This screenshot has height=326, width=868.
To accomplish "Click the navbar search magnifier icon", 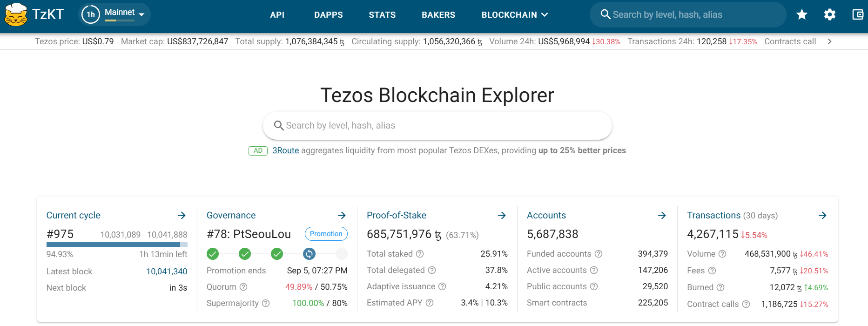I will coord(605,14).
